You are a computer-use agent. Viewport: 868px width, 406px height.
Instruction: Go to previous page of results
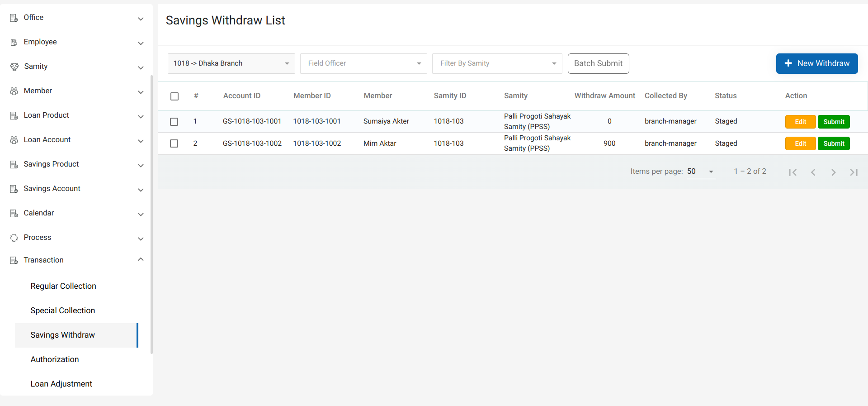pyautogui.click(x=813, y=172)
